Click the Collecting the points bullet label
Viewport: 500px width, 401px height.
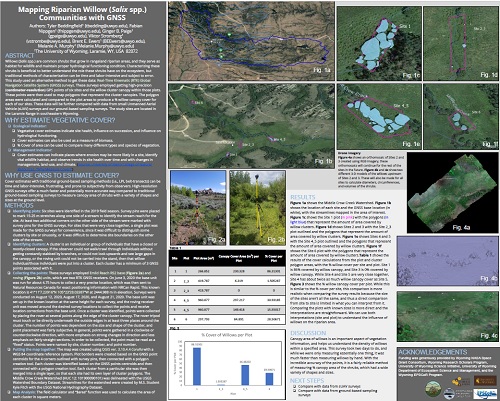coord(30,273)
